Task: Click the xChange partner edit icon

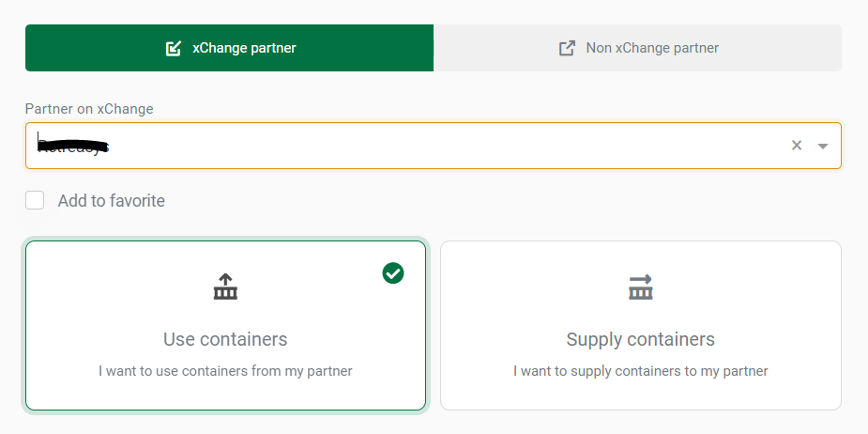Action: [x=174, y=48]
